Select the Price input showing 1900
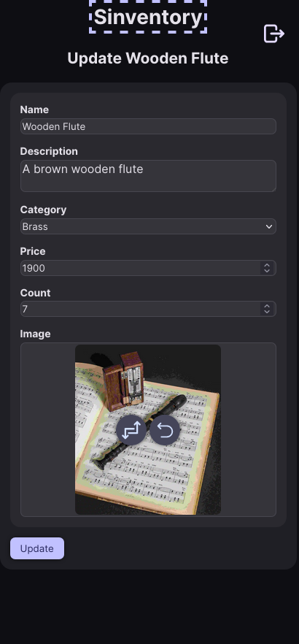299x644 pixels. [141, 268]
